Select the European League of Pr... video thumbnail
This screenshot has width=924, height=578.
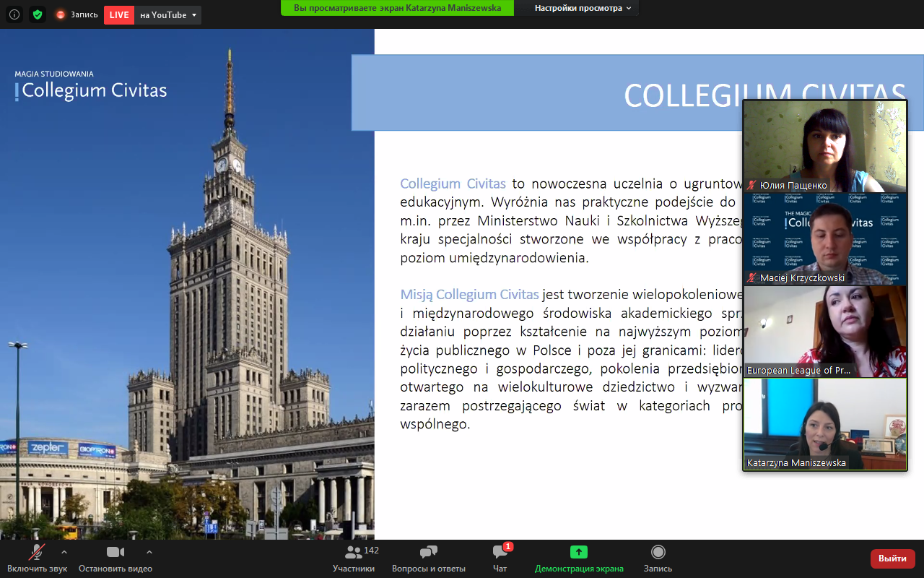[x=825, y=332]
